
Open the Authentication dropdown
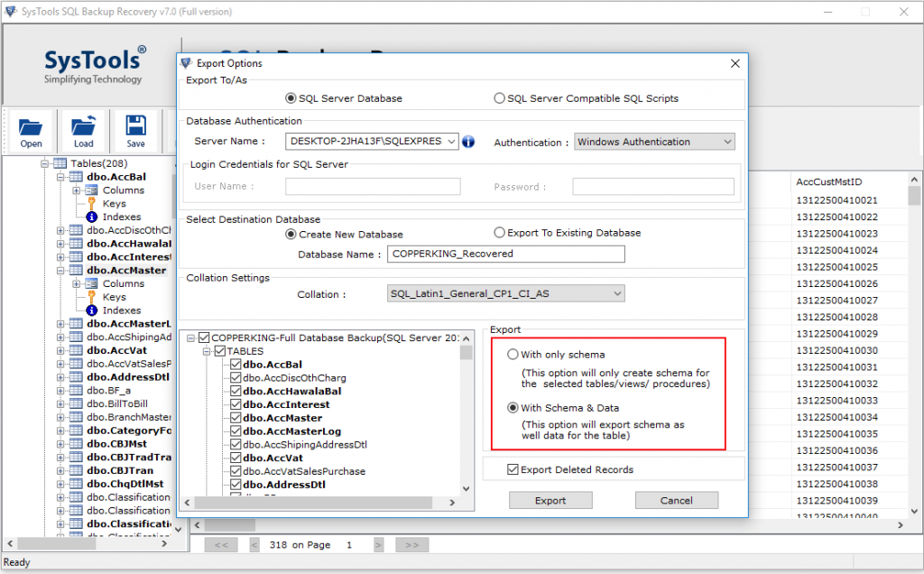(727, 142)
